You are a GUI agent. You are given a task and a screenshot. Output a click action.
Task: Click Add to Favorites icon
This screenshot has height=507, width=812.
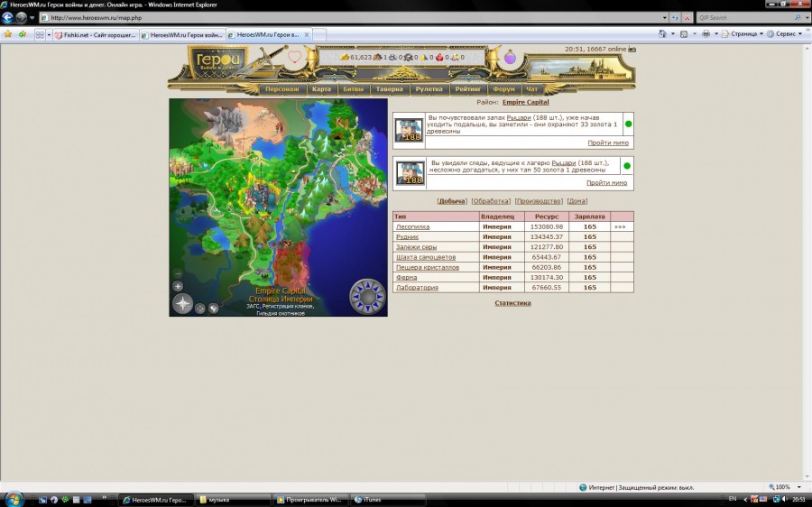click(x=23, y=34)
